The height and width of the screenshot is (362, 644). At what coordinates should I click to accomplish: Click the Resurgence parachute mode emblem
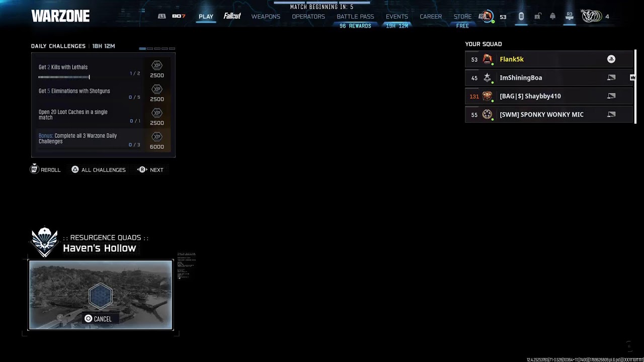(x=44, y=242)
